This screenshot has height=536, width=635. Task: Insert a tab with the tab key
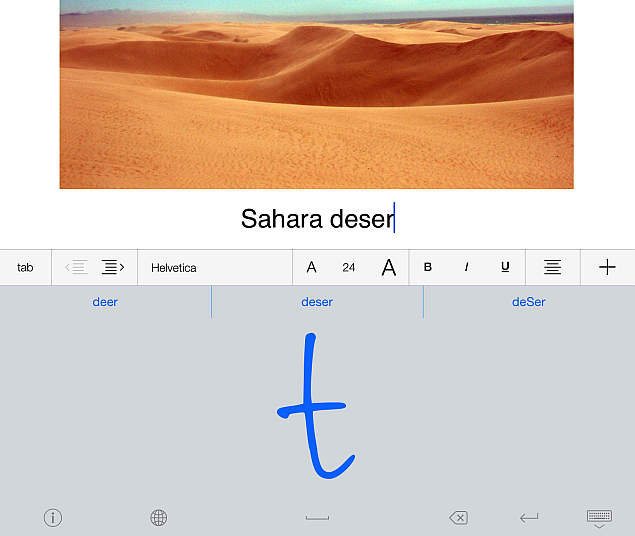click(25, 268)
